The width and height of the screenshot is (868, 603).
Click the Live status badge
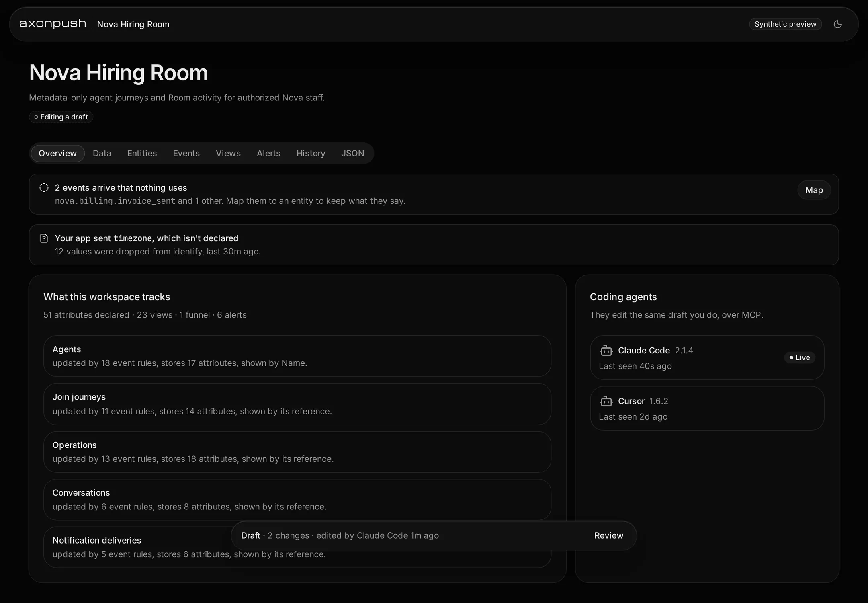tap(800, 357)
